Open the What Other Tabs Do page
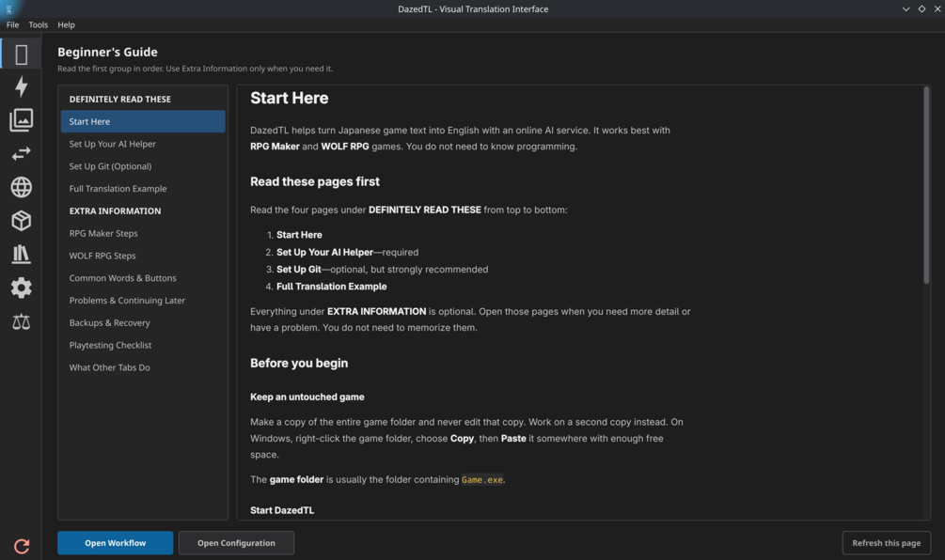Screen dimensions: 945x560 [x=143, y=367]
